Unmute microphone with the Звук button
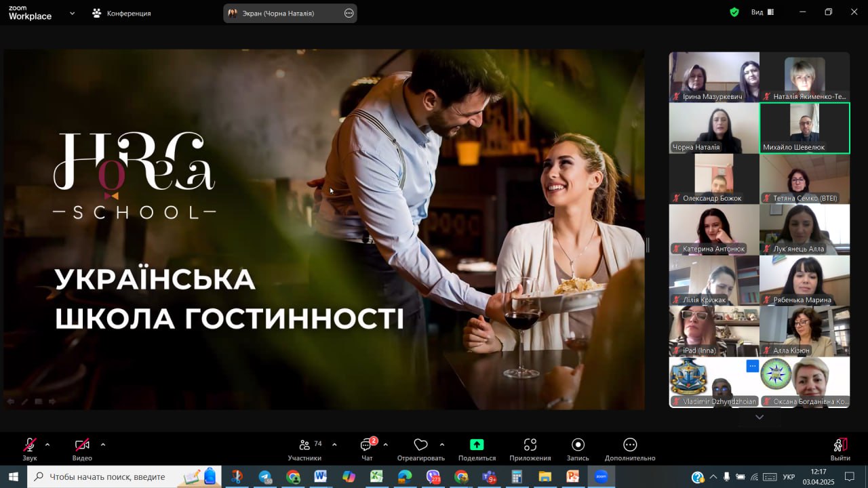This screenshot has width=868, height=488. [x=30, y=445]
